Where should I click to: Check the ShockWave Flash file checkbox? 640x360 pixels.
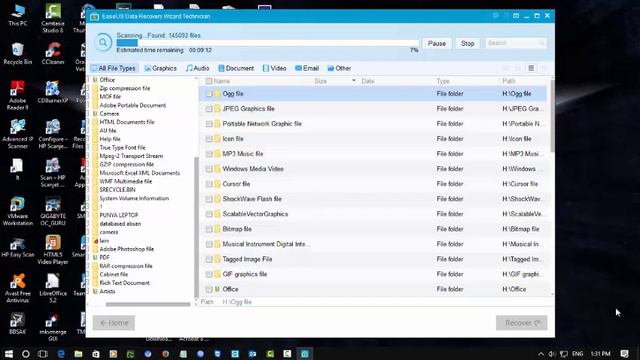tap(209, 199)
